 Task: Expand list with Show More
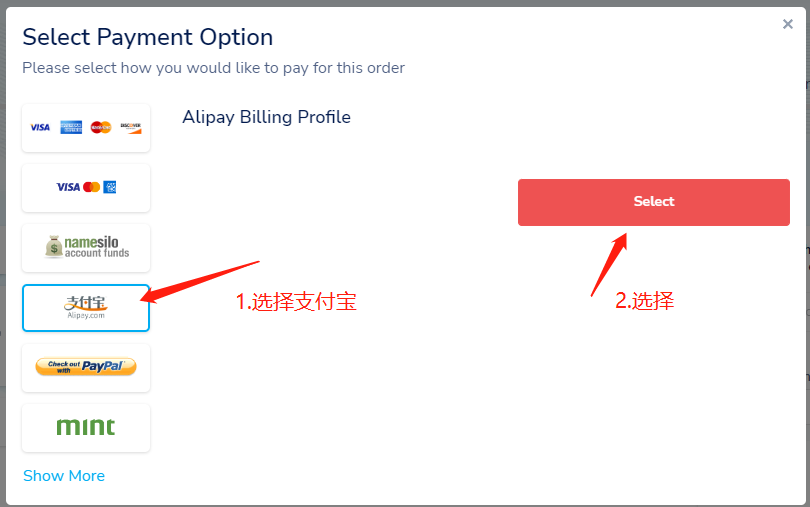[64, 475]
